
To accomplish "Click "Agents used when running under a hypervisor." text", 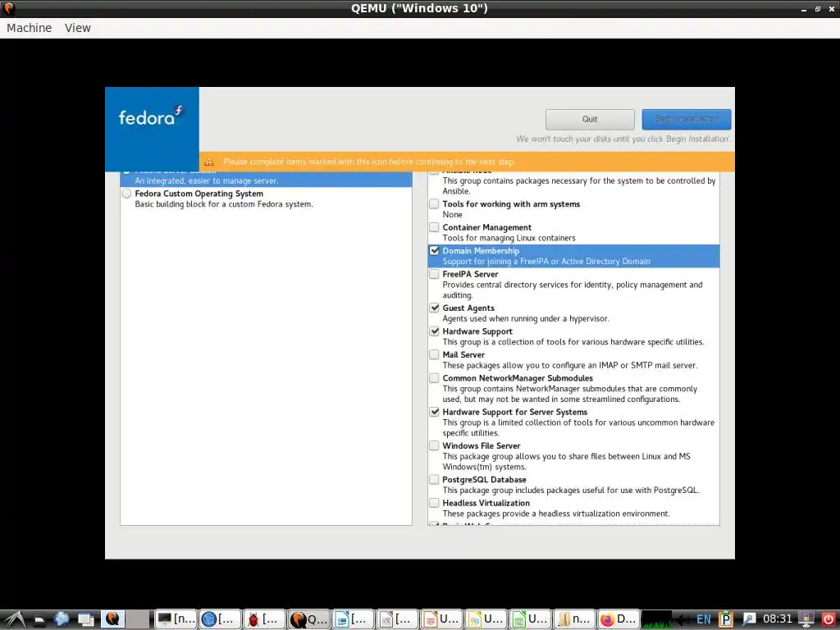I will (526, 318).
